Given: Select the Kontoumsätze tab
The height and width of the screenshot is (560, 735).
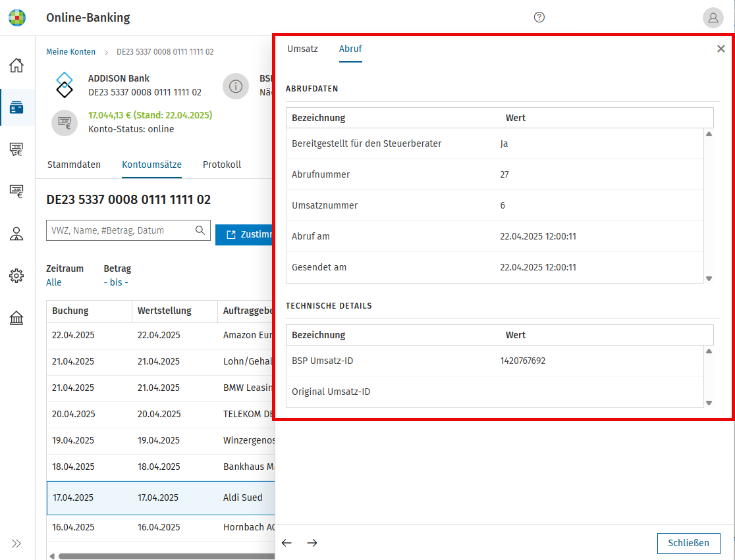Looking at the screenshot, I should tap(151, 165).
